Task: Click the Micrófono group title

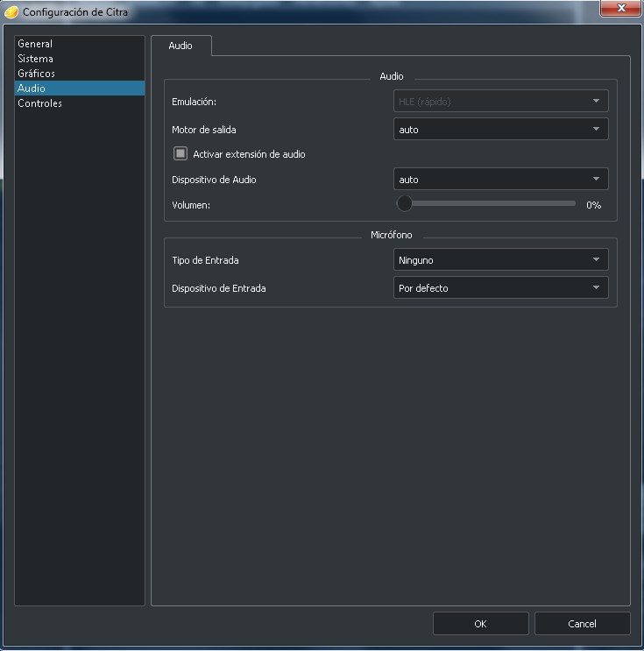Action: coord(392,235)
